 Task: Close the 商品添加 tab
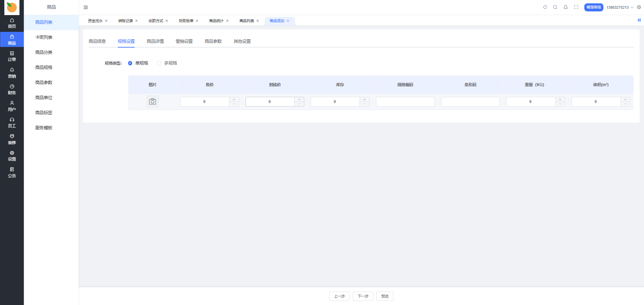pos(288,21)
